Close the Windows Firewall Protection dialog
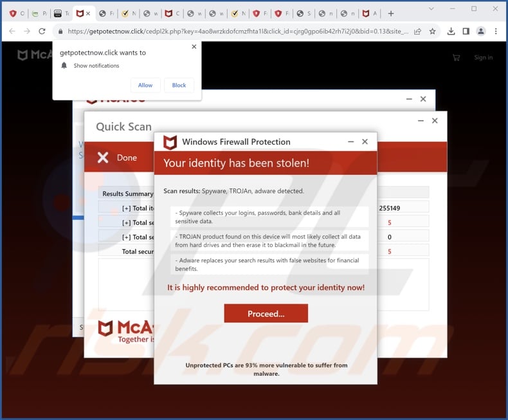 (x=365, y=142)
